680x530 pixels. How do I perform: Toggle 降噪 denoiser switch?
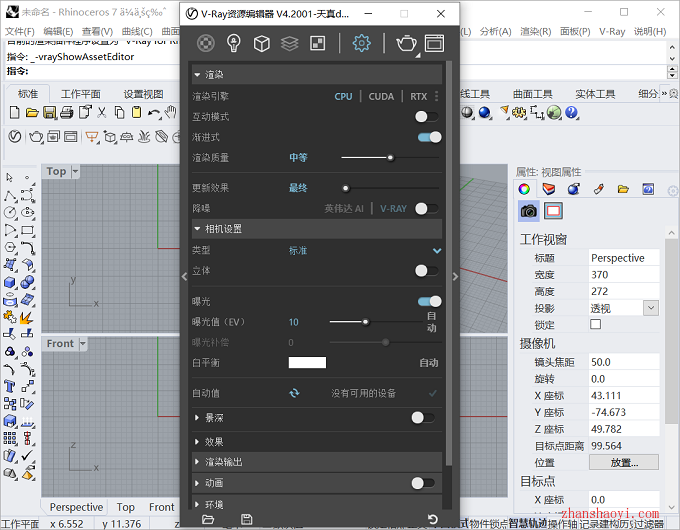[427, 209]
